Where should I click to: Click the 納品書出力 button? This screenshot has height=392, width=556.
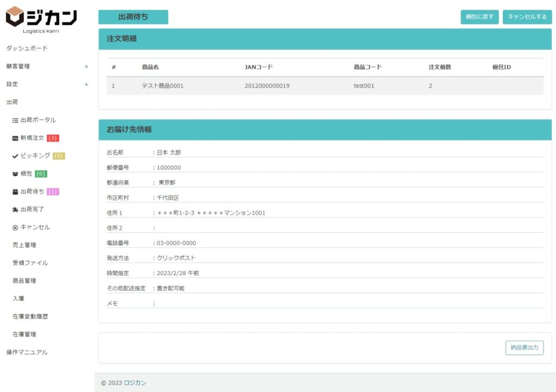coord(524,348)
